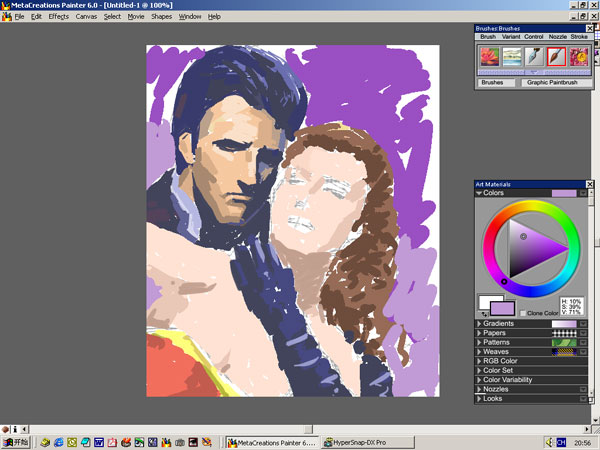Open the Colors section dropdown arrow
Image resolution: width=600 pixels, height=450 pixels.
tap(583, 193)
